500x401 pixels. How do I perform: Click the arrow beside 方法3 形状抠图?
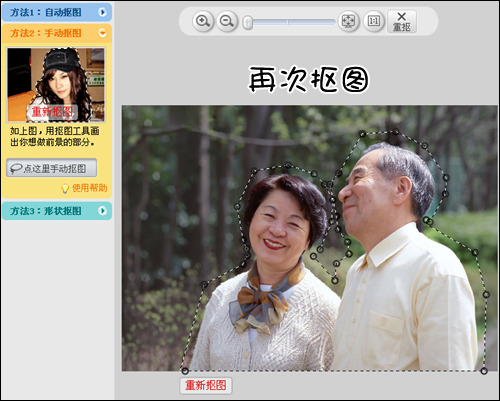coord(102,211)
